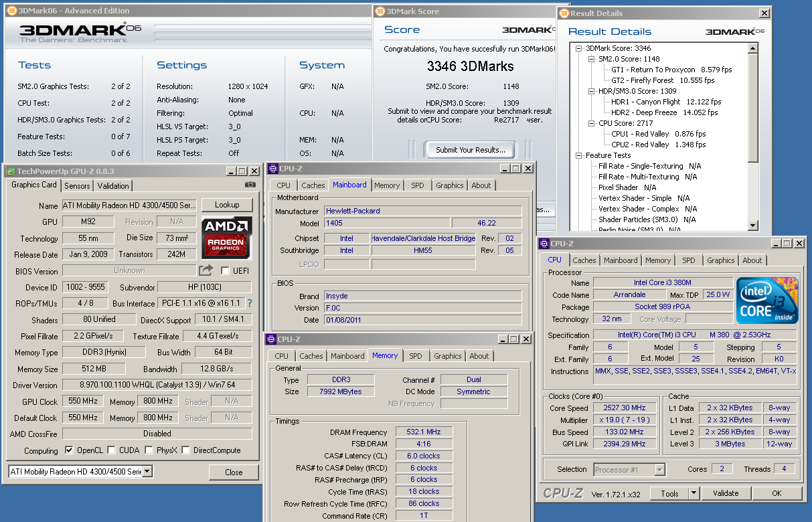Minimize the GPU-Z window
The image size is (812, 522).
pyautogui.click(x=230, y=171)
